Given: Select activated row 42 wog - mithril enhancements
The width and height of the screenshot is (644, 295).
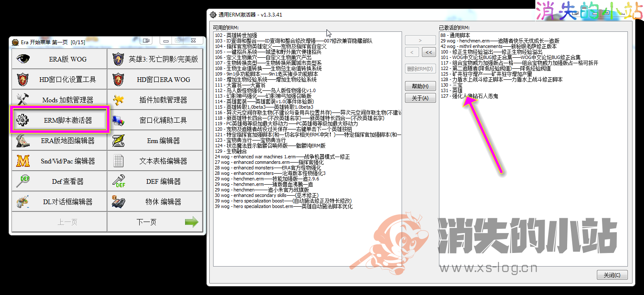Looking at the screenshot, I should click(x=533, y=46).
